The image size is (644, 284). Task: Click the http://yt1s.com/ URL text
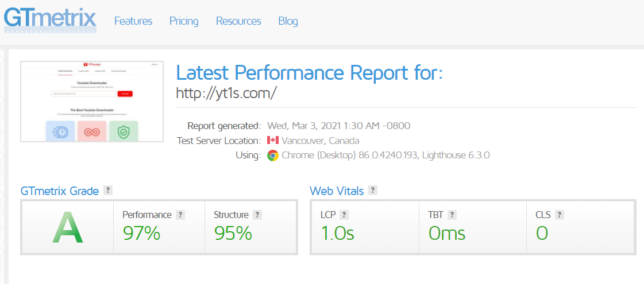[226, 93]
